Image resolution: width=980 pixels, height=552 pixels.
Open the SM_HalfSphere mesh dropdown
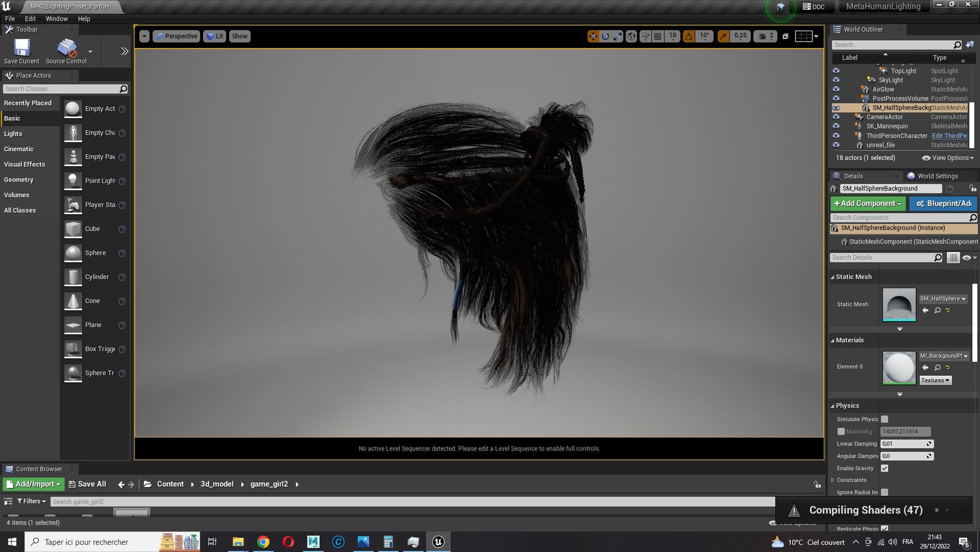(943, 299)
